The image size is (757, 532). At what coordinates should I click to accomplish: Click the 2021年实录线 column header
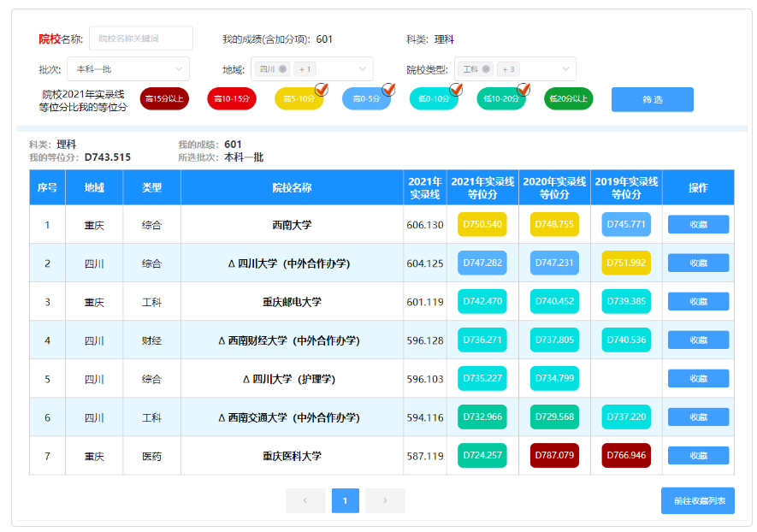tap(425, 188)
